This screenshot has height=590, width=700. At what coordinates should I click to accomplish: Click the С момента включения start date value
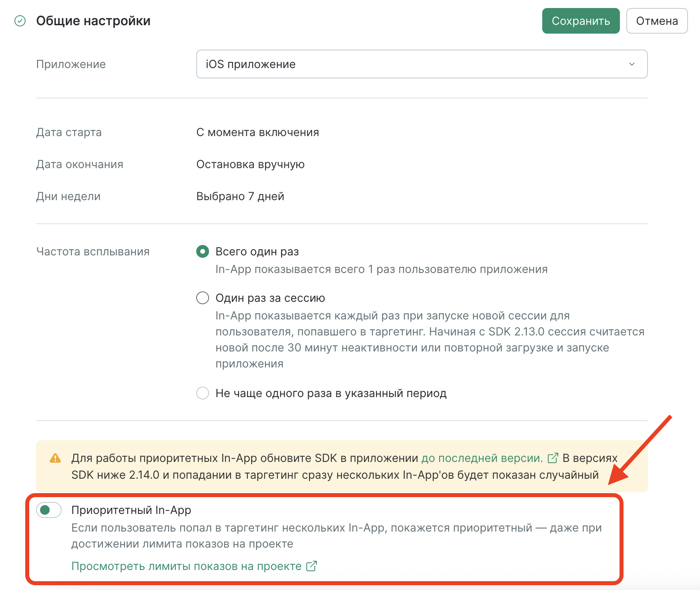tap(257, 132)
